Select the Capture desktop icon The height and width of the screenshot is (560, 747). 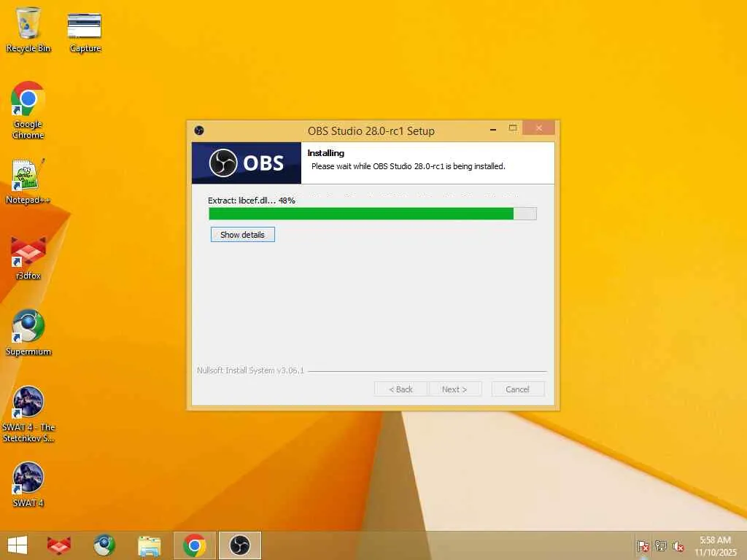(85, 31)
